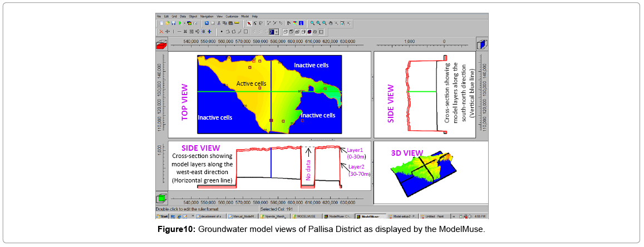
Task: Switch to Model-setup2 taskbar item
Action: point(402,216)
